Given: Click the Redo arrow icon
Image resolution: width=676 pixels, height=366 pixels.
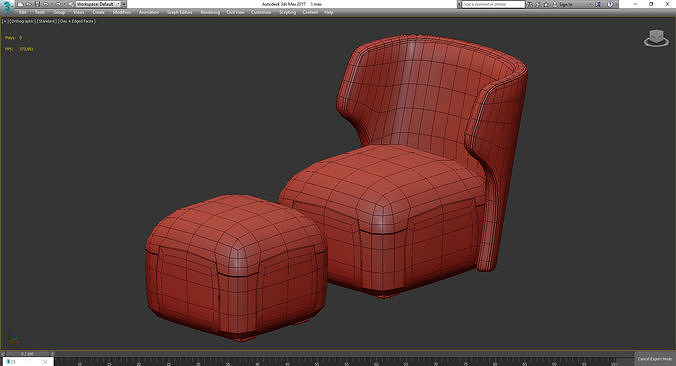Looking at the screenshot, I should (58, 4).
